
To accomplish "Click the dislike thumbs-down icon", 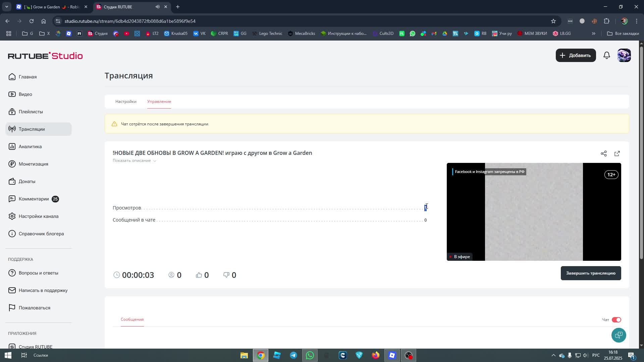I will (x=226, y=275).
